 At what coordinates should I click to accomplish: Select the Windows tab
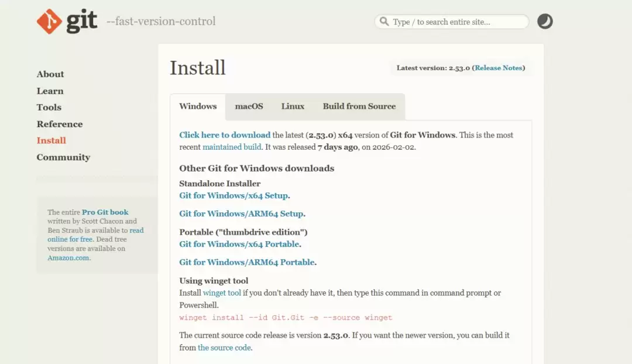tap(198, 107)
